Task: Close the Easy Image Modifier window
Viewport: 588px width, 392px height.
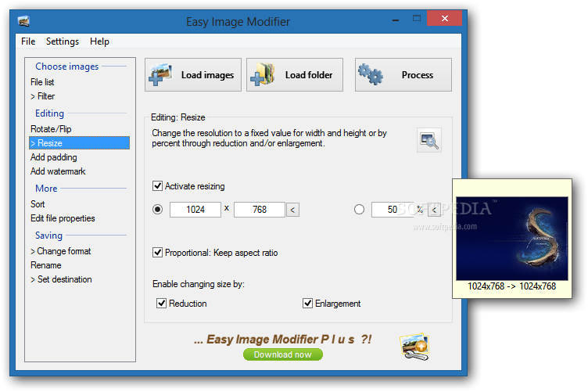Action: (x=444, y=18)
